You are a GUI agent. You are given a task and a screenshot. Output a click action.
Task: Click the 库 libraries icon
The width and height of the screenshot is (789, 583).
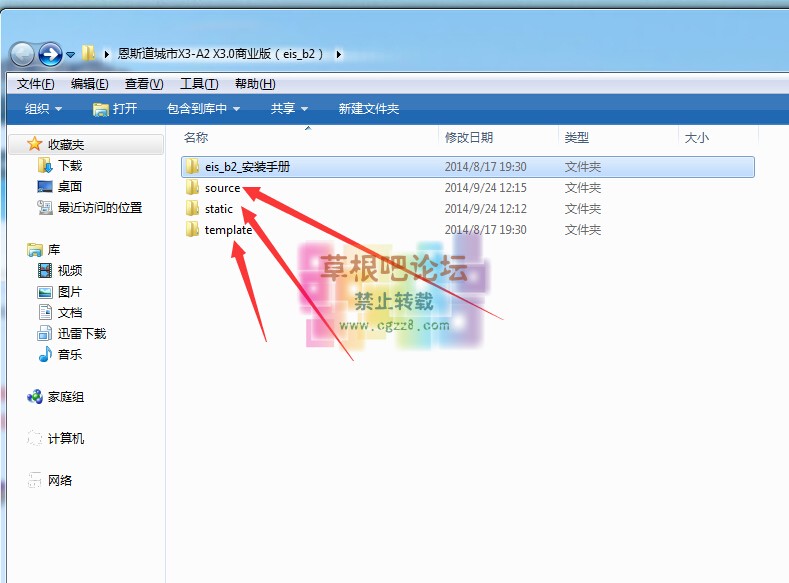pyautogui.click(x=35, y=249)
